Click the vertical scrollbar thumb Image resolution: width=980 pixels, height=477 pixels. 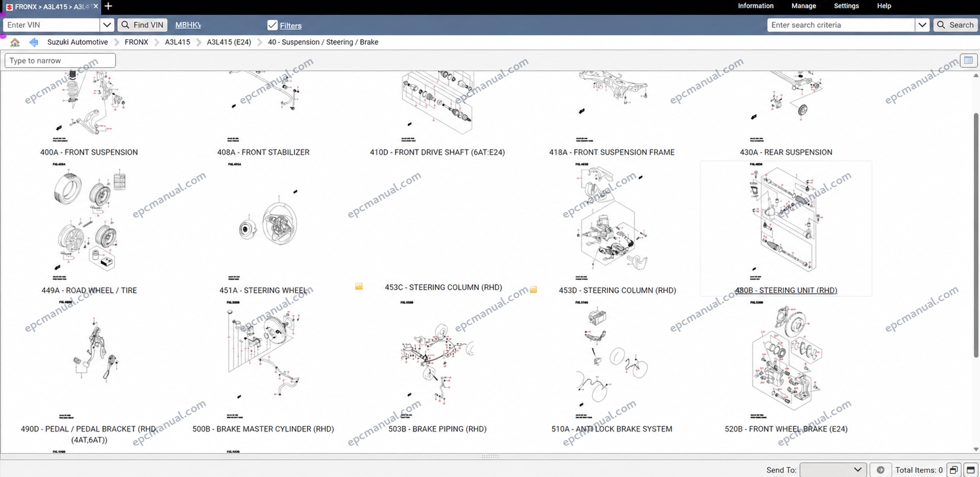pos(975,235)
